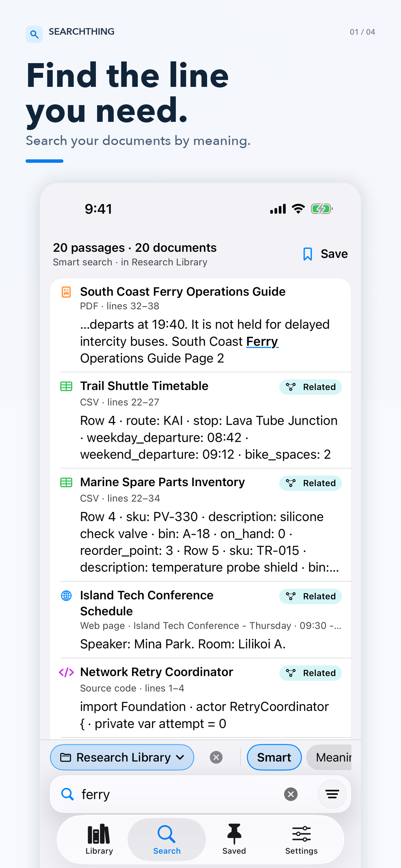This screenshot has height=868, width=401.
Task: Click the Related badge on Marine Spare Parts Inventory
Action: [310, 483]
